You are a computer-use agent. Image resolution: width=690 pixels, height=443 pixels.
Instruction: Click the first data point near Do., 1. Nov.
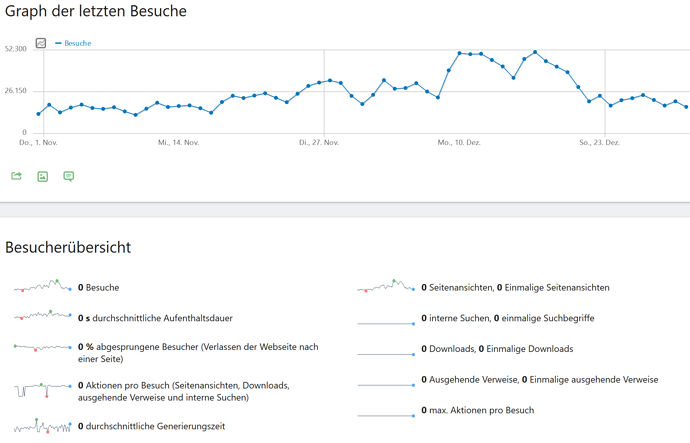coord(38,114)
